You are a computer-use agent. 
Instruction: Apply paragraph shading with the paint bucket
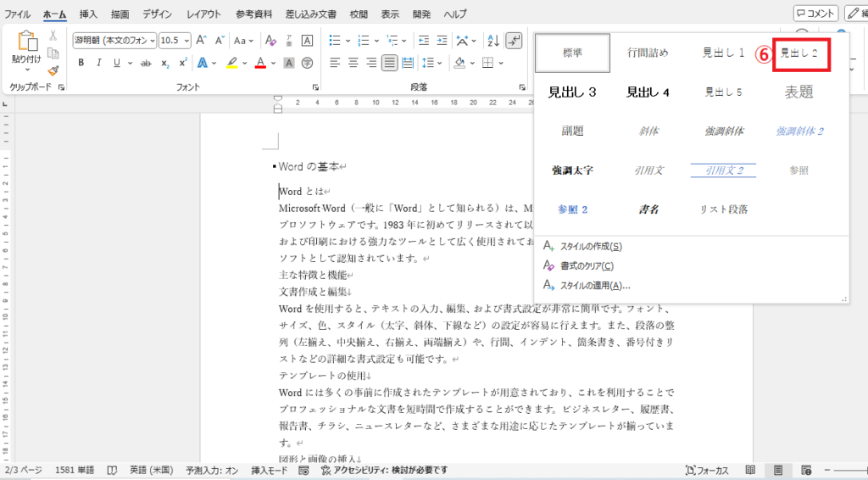pyautogui.click(x=459, y=63)
